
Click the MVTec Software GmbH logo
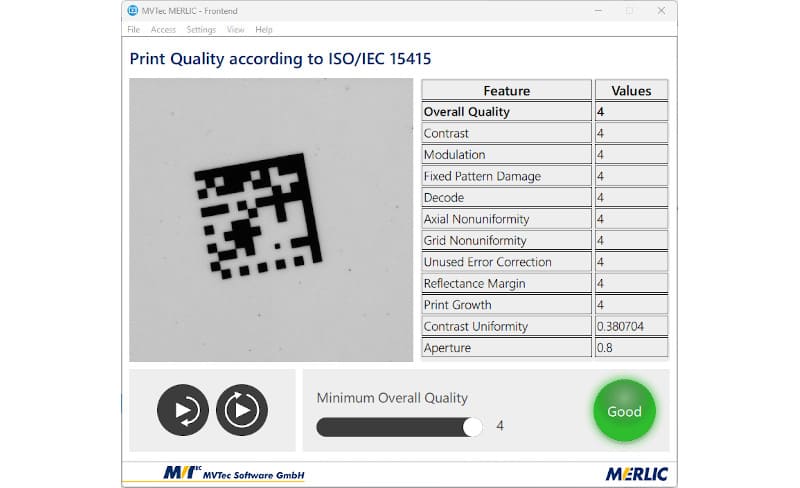point(233,473)
